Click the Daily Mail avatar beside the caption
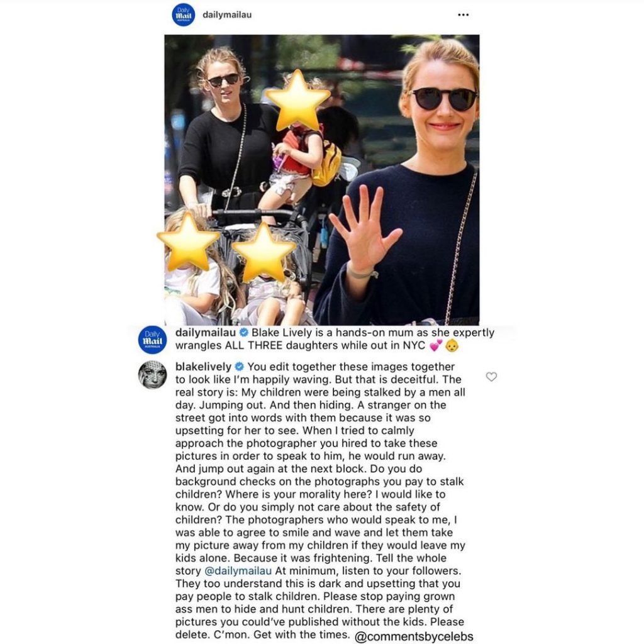This screenshot has height=644, width=644. pyautogui.click(x=152, y=340)
